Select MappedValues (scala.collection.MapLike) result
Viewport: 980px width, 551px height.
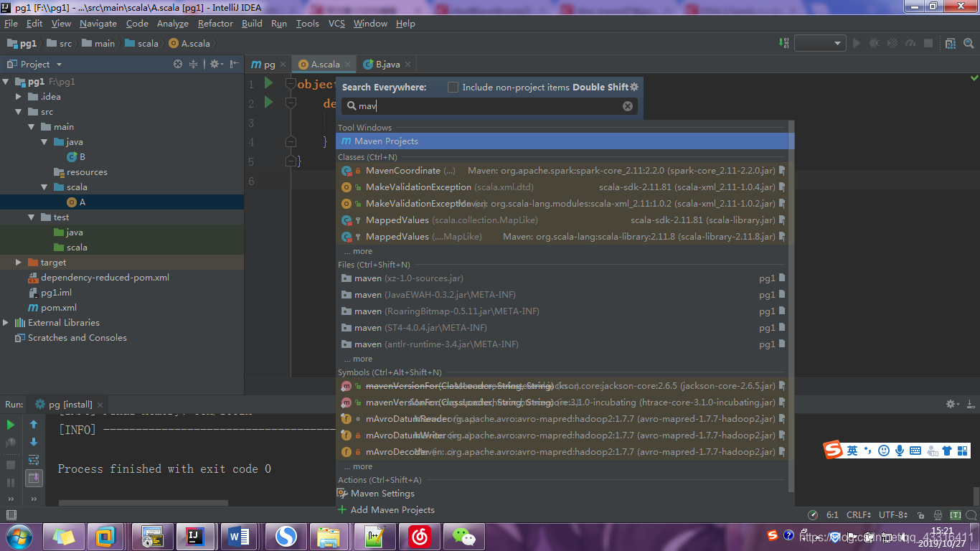pos(562,220)
